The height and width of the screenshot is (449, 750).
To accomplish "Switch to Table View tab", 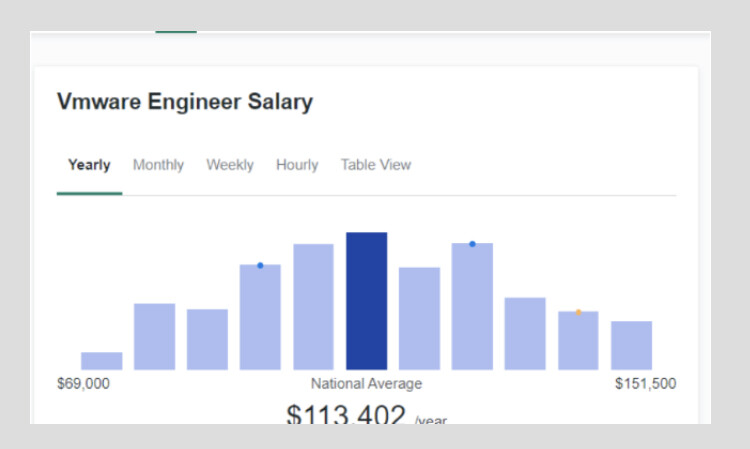I will pyautogui.click(x=376, y=165).
